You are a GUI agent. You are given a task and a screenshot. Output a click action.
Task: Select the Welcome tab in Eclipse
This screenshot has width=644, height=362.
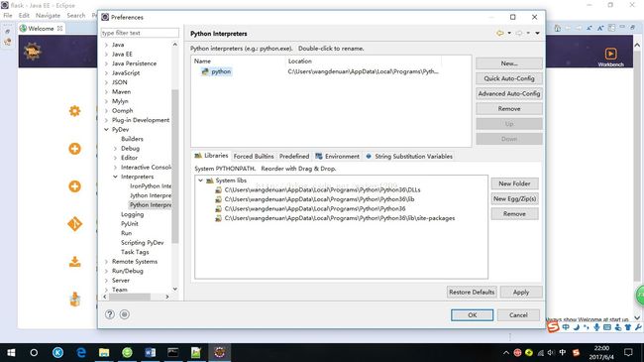pyautogui.click(x=41, y=29)
